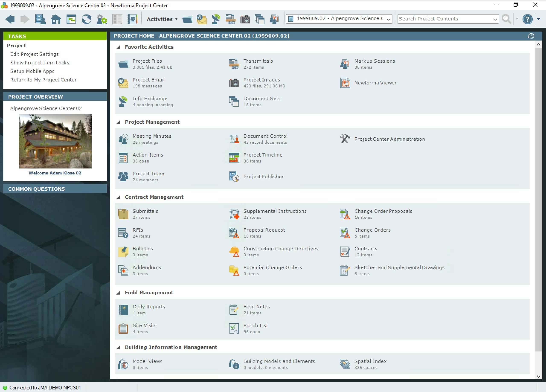Click Return to My Project Center
Viewport: 546px width, 392px height.
point(43,80)
